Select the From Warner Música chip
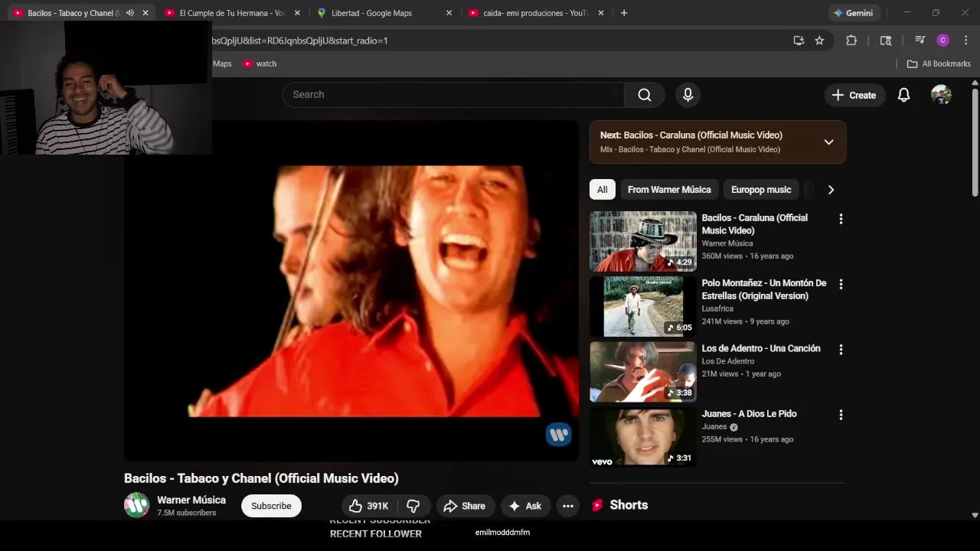The width and height of the screenshot is (980, 551). [669, 190]
